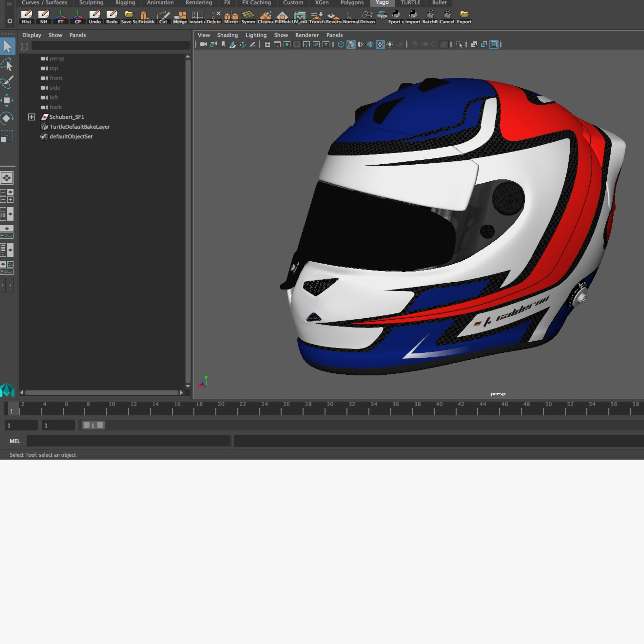Open the Hypershade shelf icon
Viewport: 644px width, 644px height.
click(x=382, y=15)
